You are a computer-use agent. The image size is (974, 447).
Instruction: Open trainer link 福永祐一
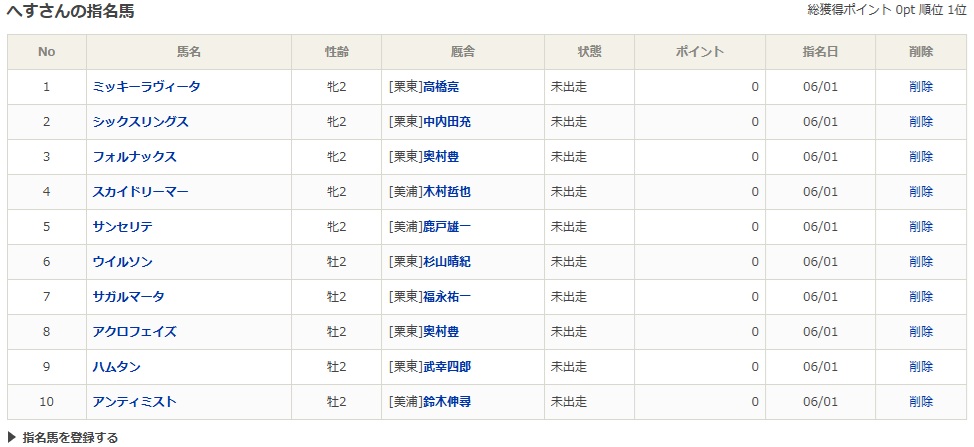click(x=447, y=297)
